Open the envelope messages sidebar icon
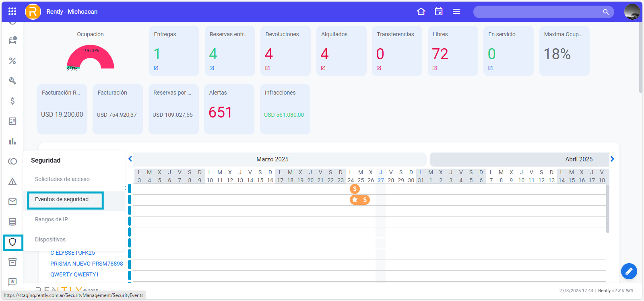This screenshot has width=644, height=301. [x=12, y=202]
